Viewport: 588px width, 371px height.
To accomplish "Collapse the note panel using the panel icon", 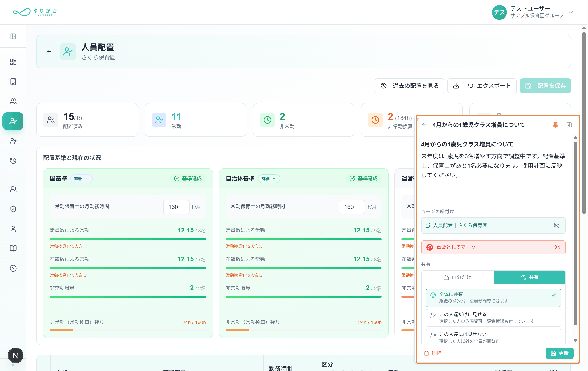I will [x=569, y=125].
